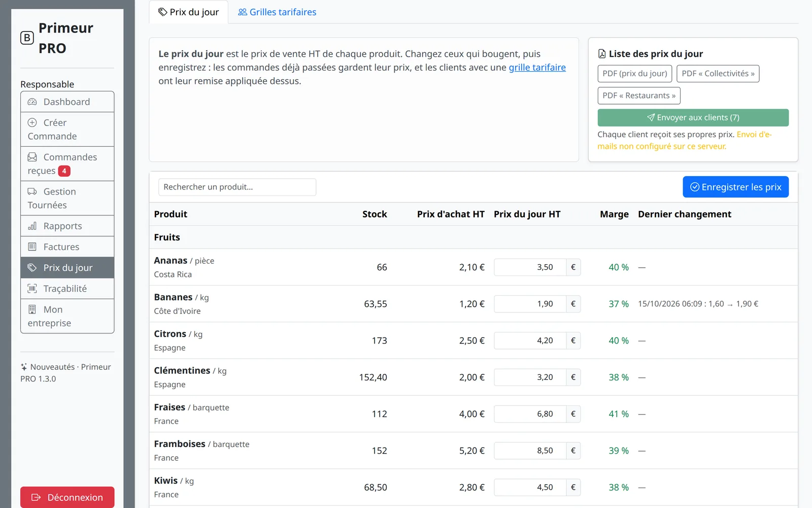Go to Factures in the sidebar

(67, 247)
